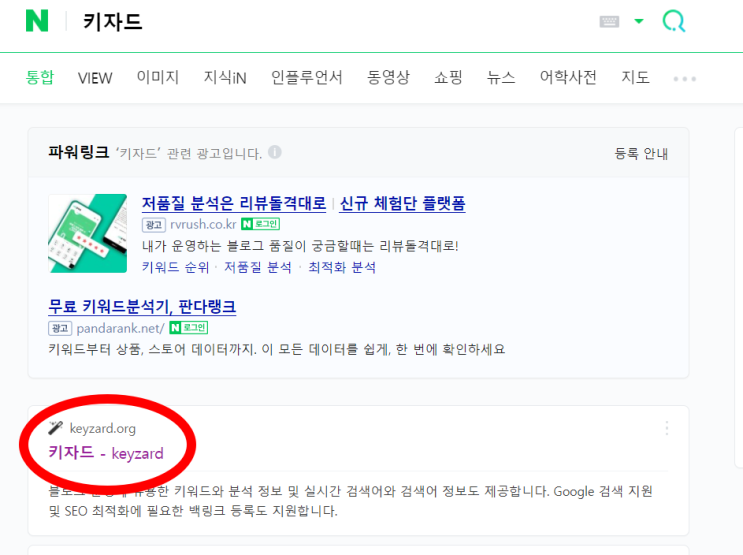
Task: Open the 무료 키워드분석기, 판다랭크 link
Action: coord(142,307)
